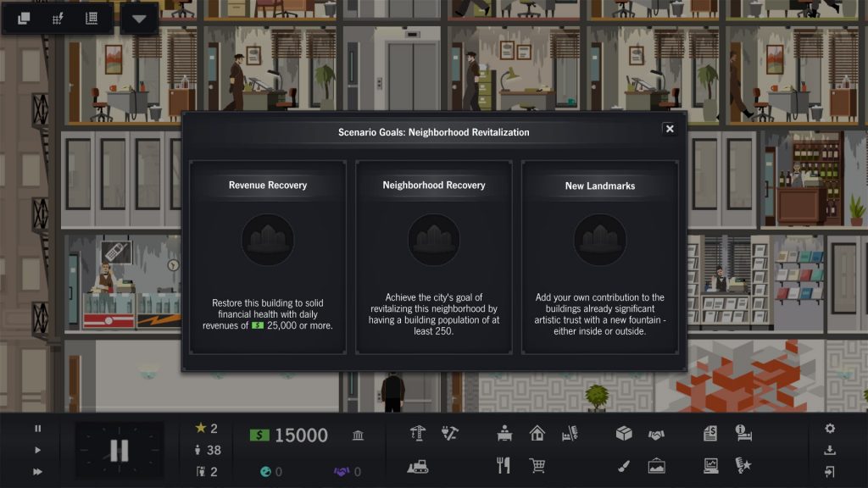
Task: Open the utilities plug and hammer menu
Action: pos(449,433)
